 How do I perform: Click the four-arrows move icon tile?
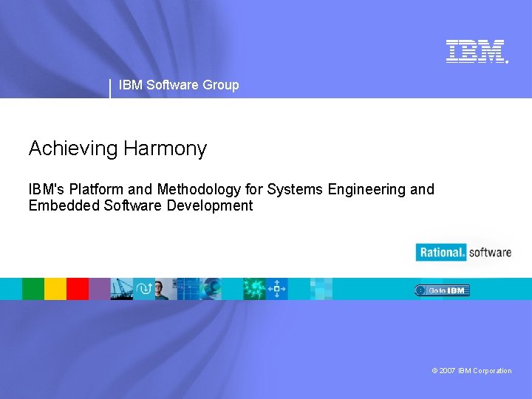tap(277, 289)
